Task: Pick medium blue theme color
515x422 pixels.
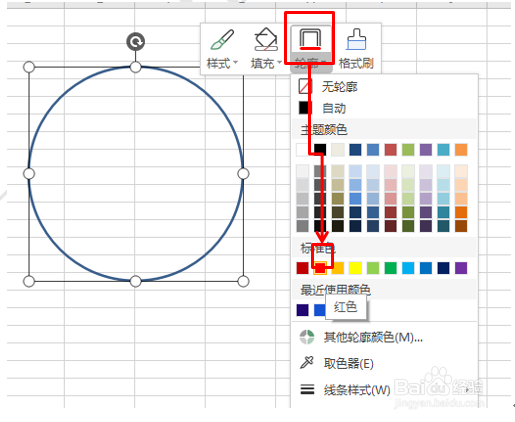Action: click(373, 150)
